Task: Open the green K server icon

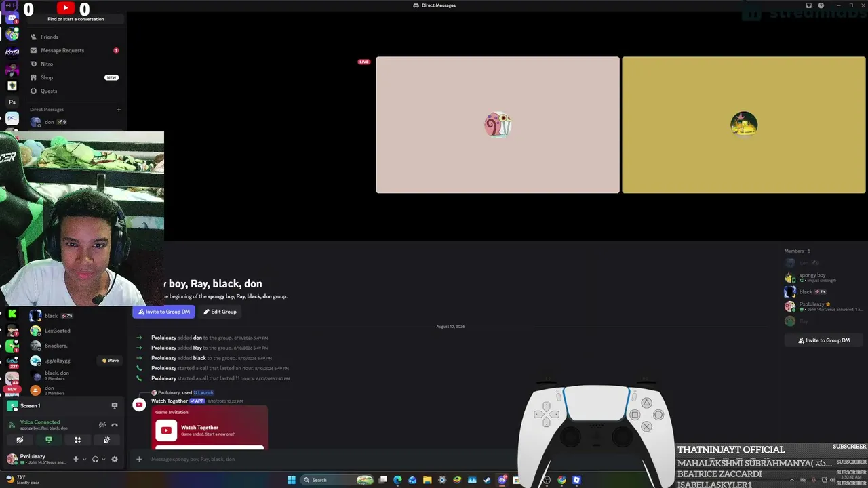Action: click(12, 314)
